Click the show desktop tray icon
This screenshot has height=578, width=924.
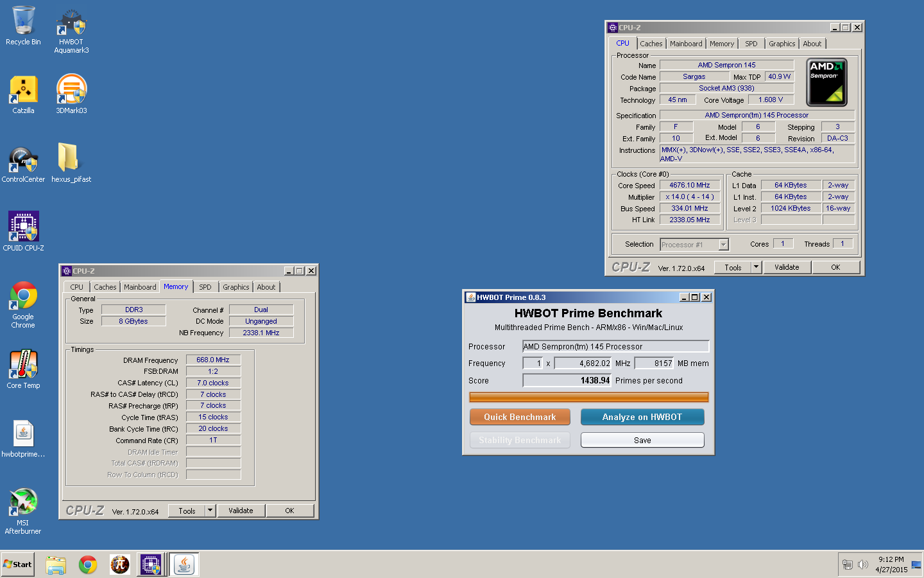pos(916,565)
